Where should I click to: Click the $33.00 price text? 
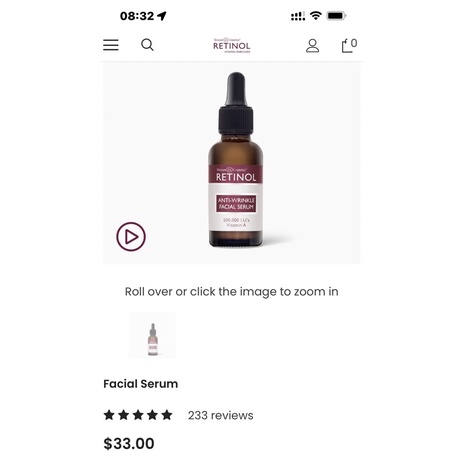(x=129, y=444)
